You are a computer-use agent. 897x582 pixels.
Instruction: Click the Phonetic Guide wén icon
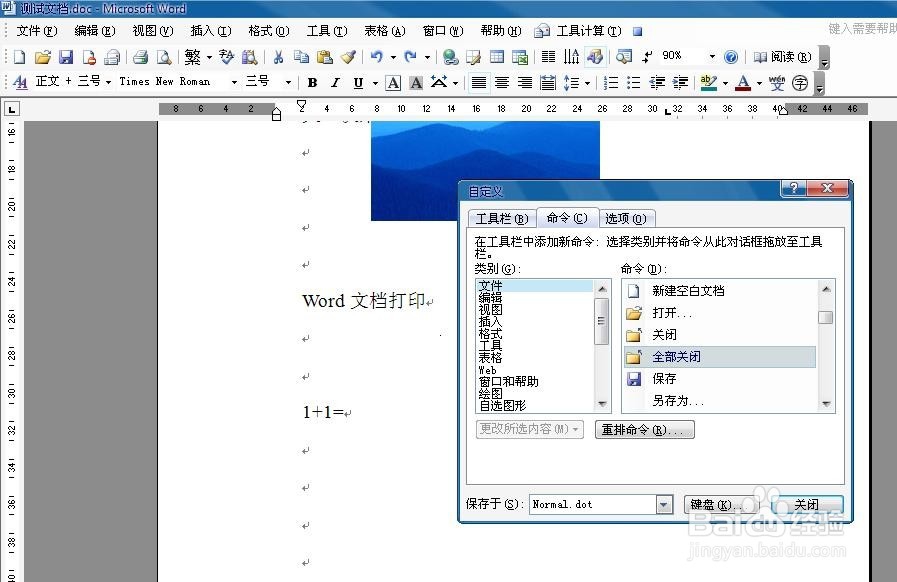point(777,83)
